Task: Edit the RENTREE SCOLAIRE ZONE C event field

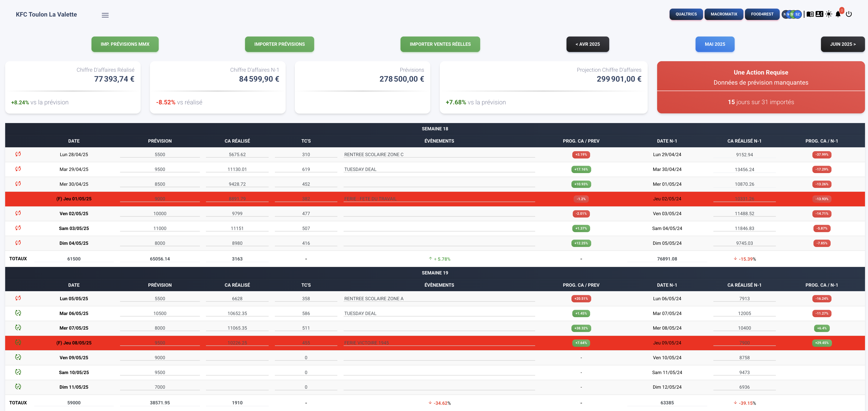Action: click(x=439, y=155)
